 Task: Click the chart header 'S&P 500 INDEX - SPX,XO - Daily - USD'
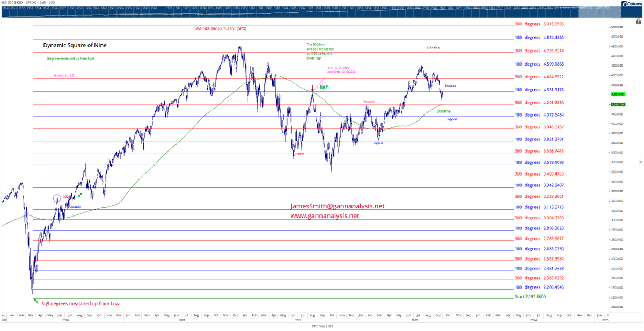tap(28, 4)
